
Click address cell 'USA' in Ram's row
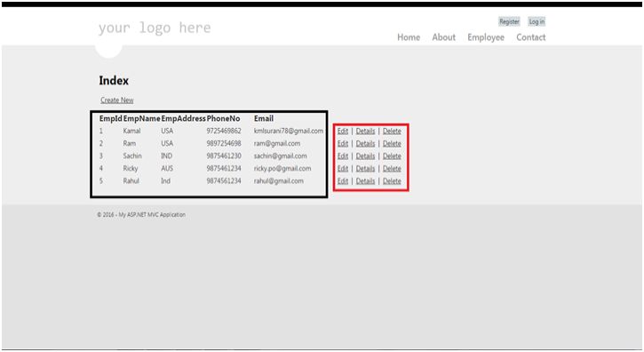(x=167, y=143)
